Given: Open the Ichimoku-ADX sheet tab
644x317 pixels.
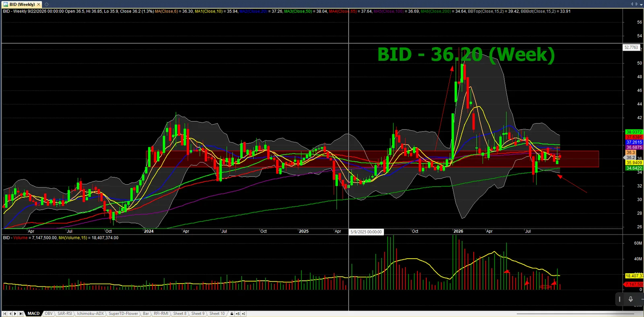Looking at the screenshot, I should (90, 314).
